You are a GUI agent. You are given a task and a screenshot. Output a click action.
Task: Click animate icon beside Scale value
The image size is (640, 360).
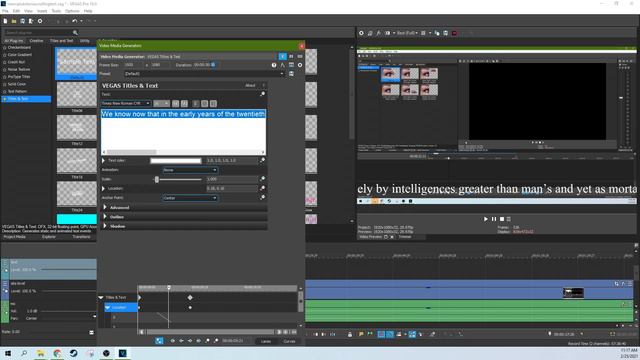[262, 179]
